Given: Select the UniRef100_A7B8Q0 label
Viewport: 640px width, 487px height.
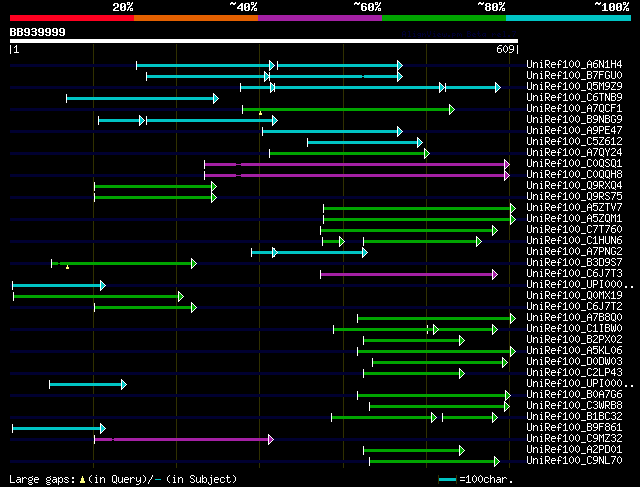Looking at the screenshot, I should tap(574, 318).
